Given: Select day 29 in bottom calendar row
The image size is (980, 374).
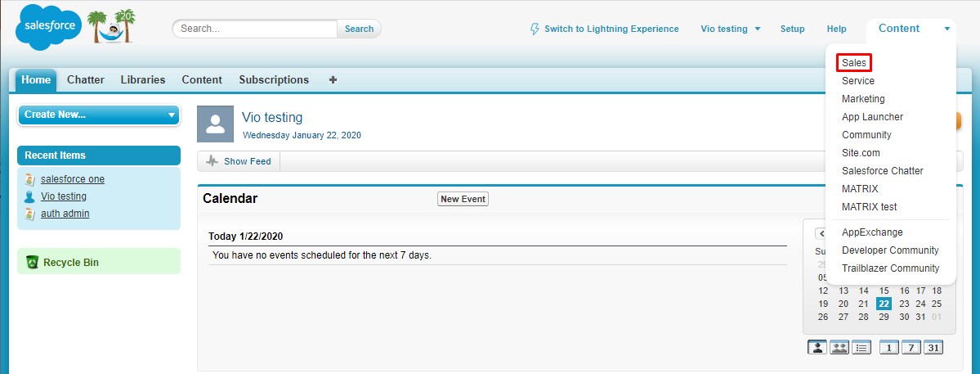Looking at the screenshot, I should tap(884, 317).
